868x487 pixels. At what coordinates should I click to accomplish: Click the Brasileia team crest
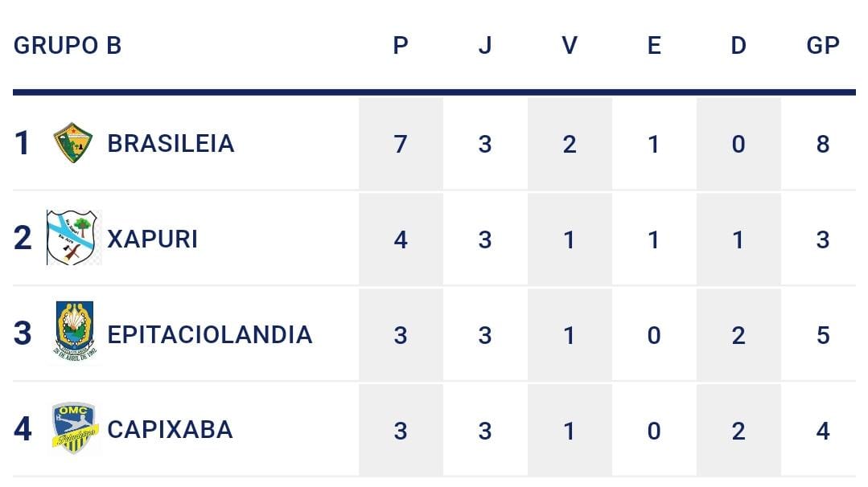[x=72, y=143]
